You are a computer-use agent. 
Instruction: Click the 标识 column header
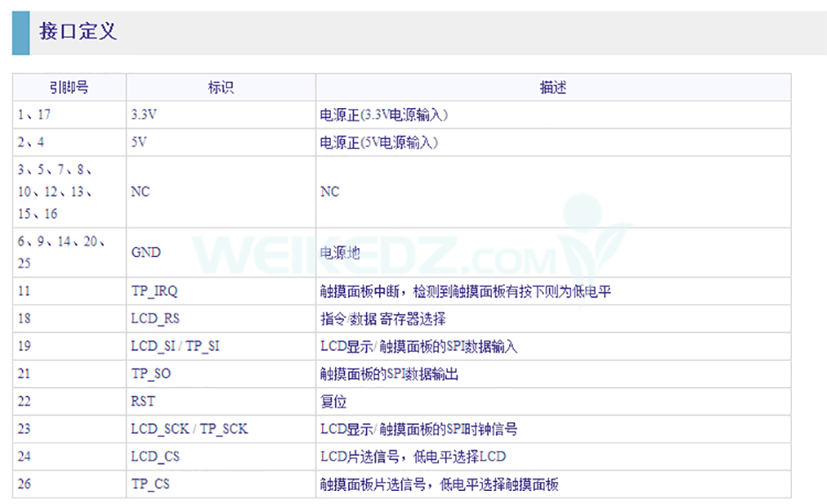point(221,87)
